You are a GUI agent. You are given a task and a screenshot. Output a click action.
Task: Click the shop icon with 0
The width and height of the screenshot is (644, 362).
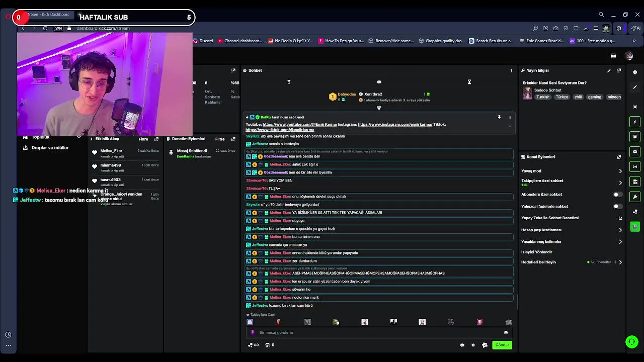[270, 345]
